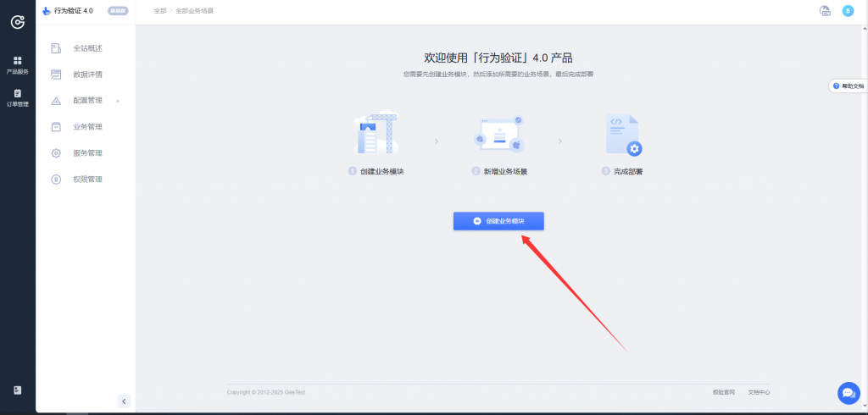The image size is (868, 415).
Task: Click the 全部 breadcrumb
Action: [x=160, y=11]
